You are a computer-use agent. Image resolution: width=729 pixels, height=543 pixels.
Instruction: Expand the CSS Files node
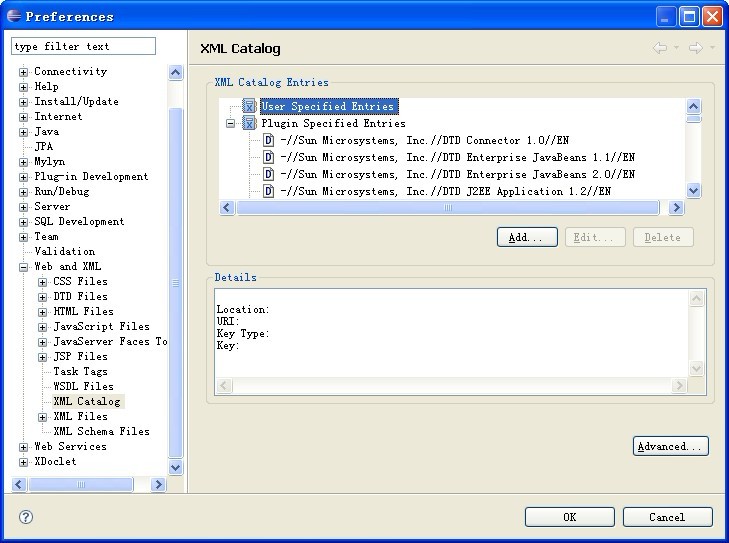click(43, 282)
